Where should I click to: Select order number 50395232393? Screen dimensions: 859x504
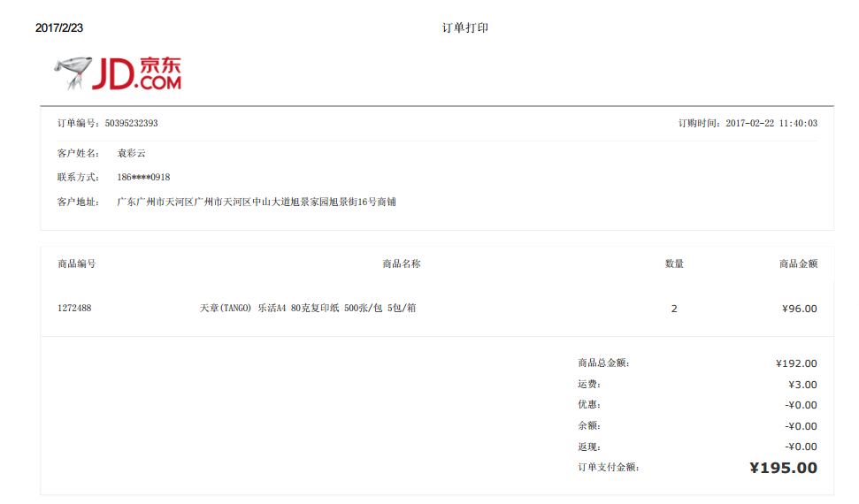coord(131,124)
